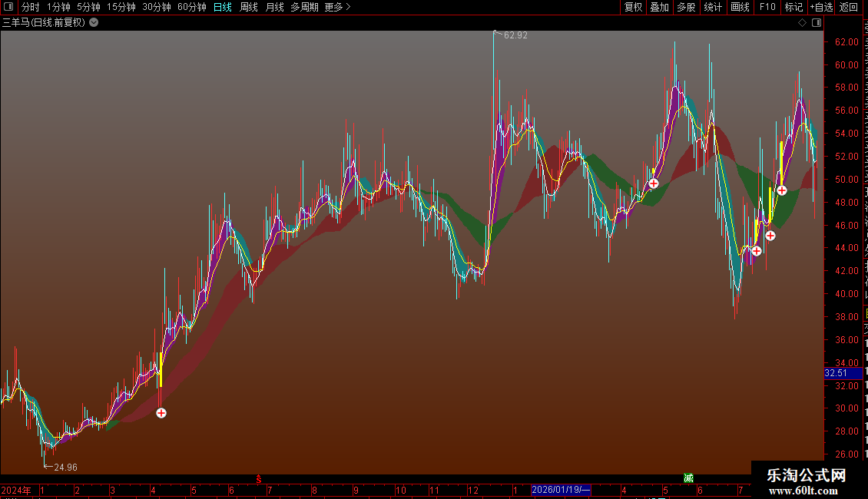The image size is (868, 499).
Task: Click month 11 on the time axis
Action: coord(435,490)
